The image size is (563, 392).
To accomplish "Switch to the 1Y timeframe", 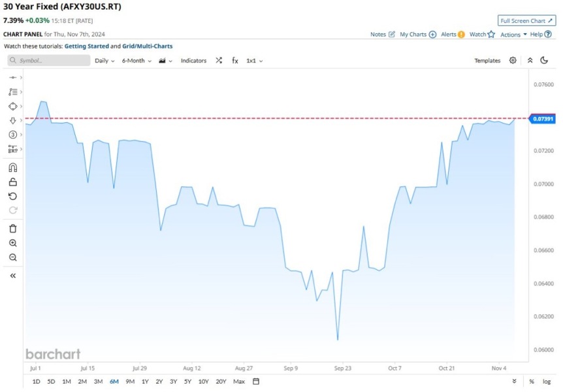I will coord(144,381).
